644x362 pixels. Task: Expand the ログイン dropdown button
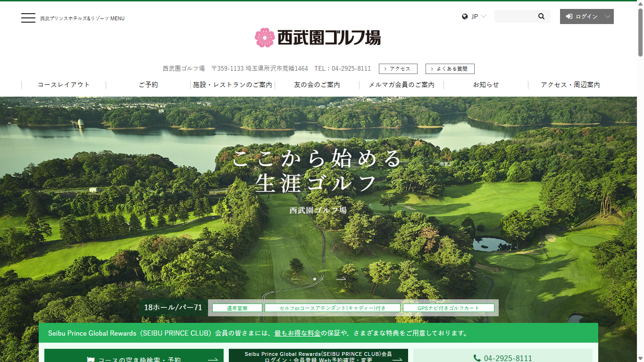pyautogui.click(x=587, y=16)
